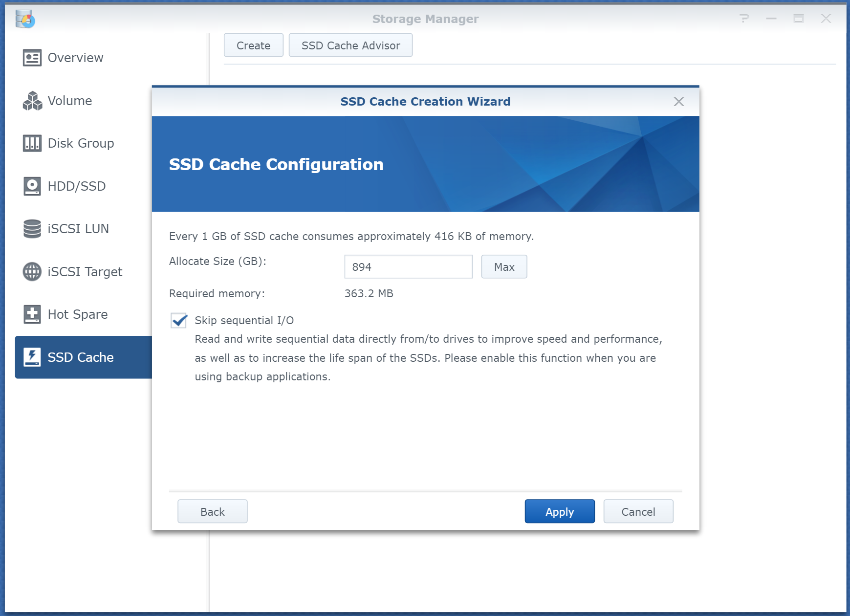Uncheck Skip sequential I/O checkbox
Image resolution: width=850 pixels, height=616 pixels.
[179, 321]
